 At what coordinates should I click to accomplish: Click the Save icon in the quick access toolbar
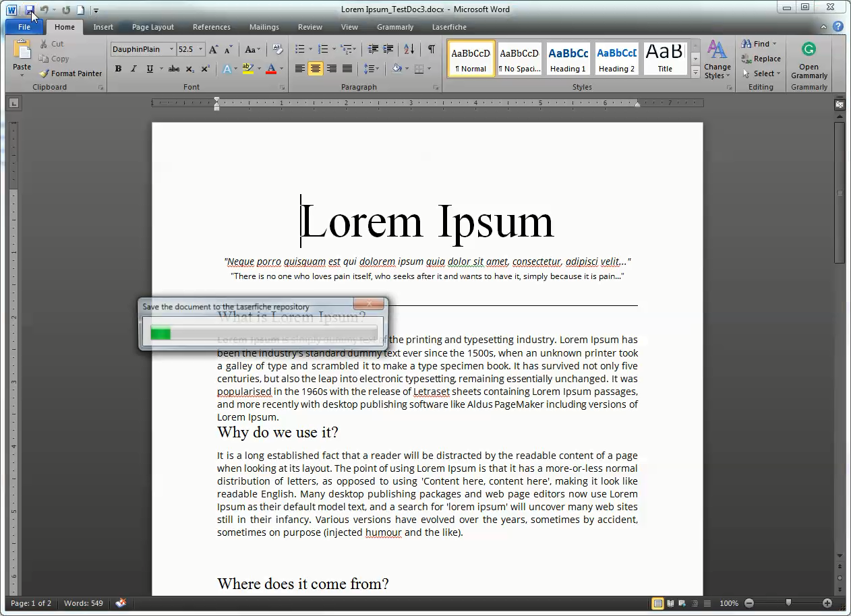29,10
